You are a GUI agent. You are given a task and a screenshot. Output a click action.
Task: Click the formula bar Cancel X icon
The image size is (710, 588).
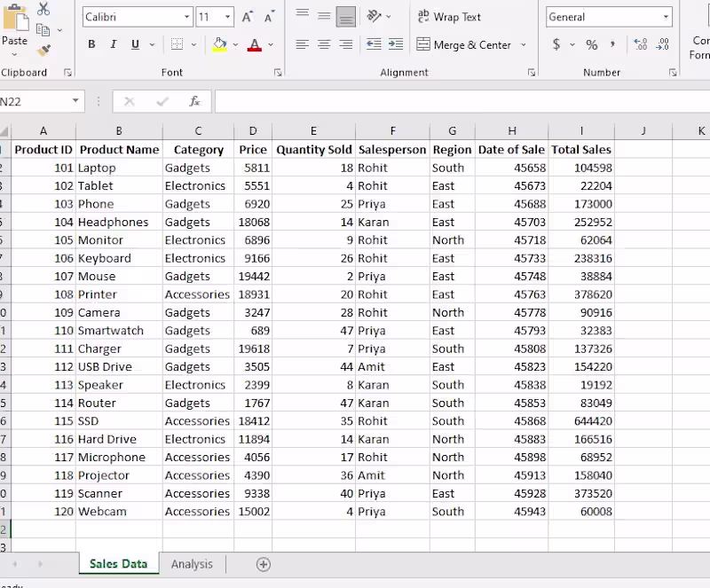pyautogui.click(x=129, y=101)
